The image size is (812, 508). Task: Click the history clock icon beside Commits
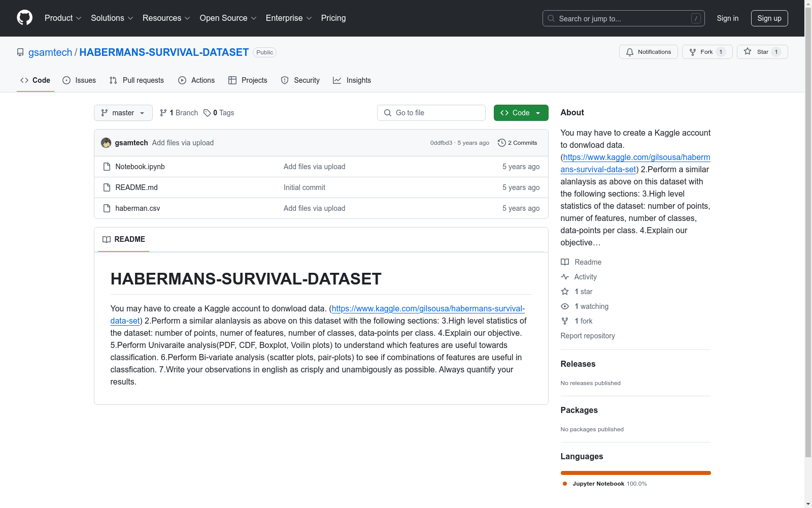(502, 143)
